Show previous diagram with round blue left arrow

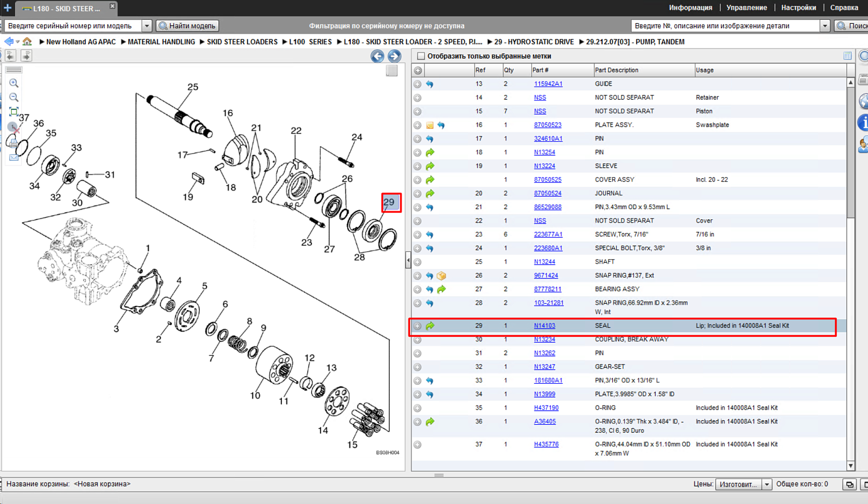point(377,56)
